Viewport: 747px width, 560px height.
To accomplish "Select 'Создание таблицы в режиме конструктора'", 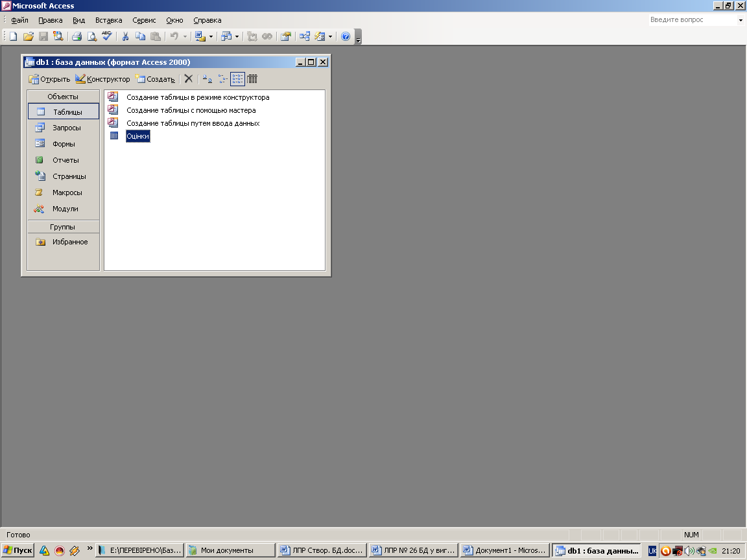I will point(198,97).
